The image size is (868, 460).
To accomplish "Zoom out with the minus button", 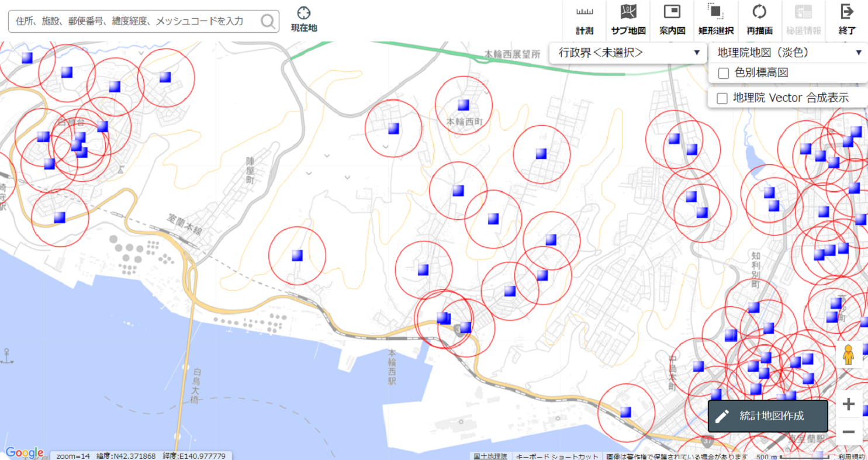I will 849,433.
